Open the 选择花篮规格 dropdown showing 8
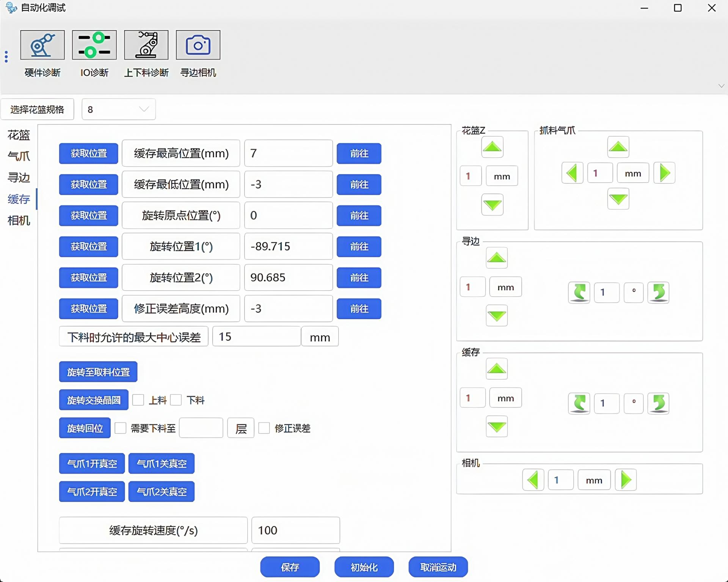 click(118, 110)
